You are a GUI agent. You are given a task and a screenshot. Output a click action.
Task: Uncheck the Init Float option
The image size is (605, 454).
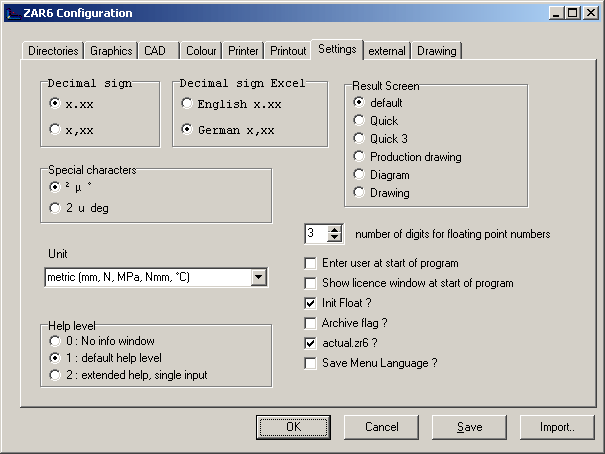click(x=311, y=303)
